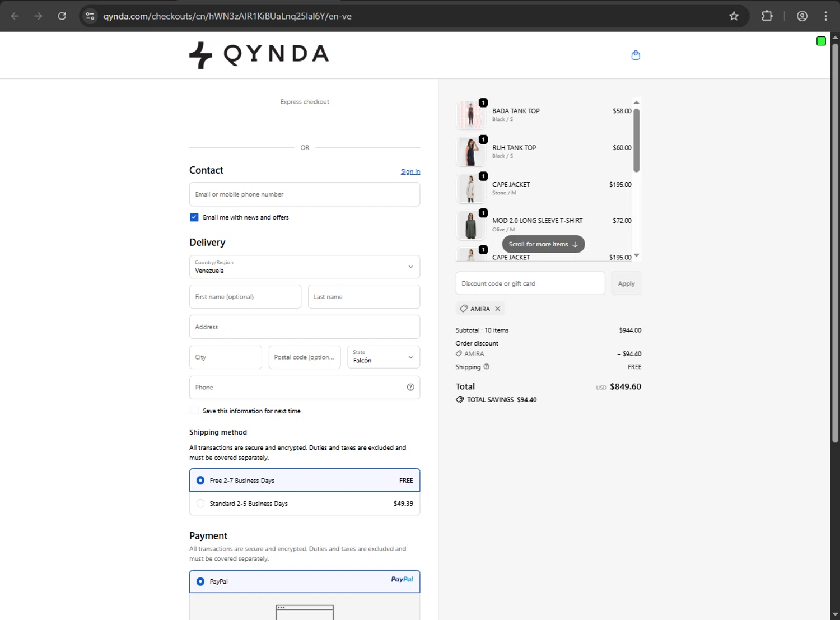Check Save this information for next time
This screenshot has width=840, height=620.
(194, 411)
